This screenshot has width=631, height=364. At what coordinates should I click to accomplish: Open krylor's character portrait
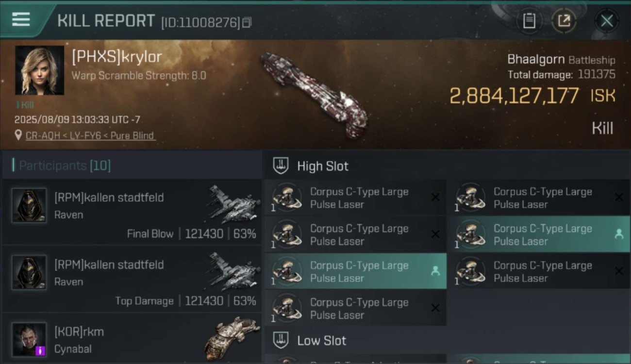point(39,70)
